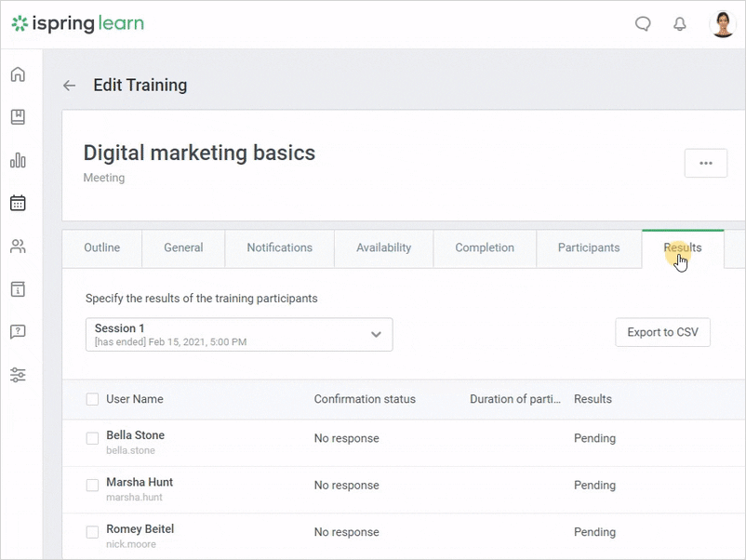The height and width of the screenshot is (560, 746).
Task: Tick the Marsha Hunt checkbox
Action: coord(92,485)
